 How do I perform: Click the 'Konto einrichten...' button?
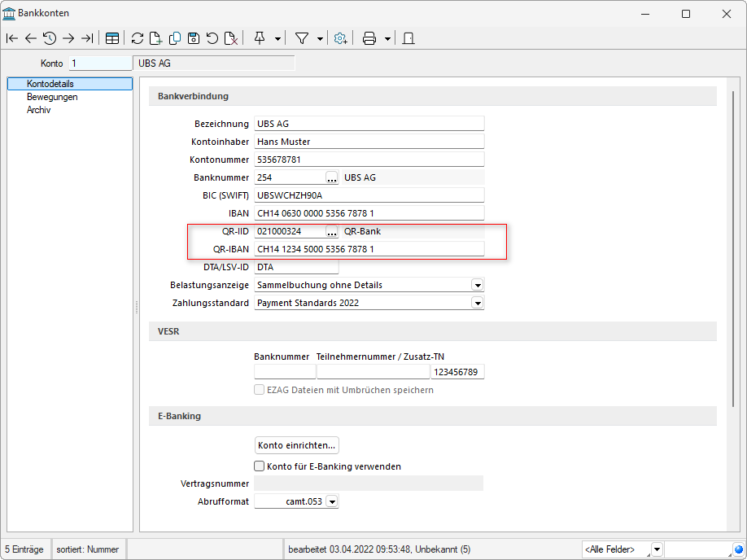click(x=296, y=445)
